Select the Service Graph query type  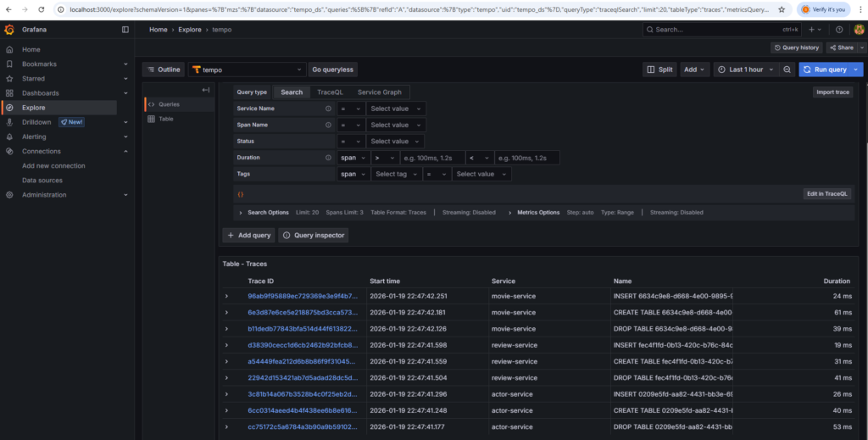click(x=379, y=92)
